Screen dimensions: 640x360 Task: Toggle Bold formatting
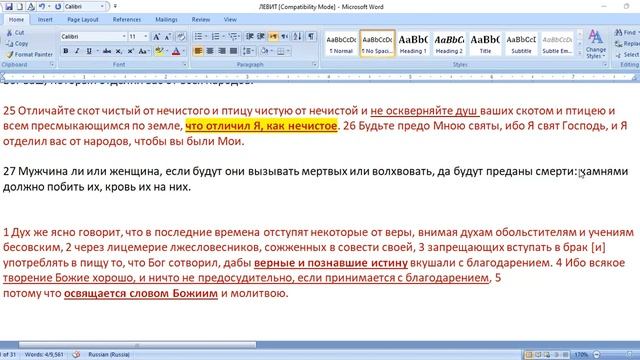tap(66, 51)
